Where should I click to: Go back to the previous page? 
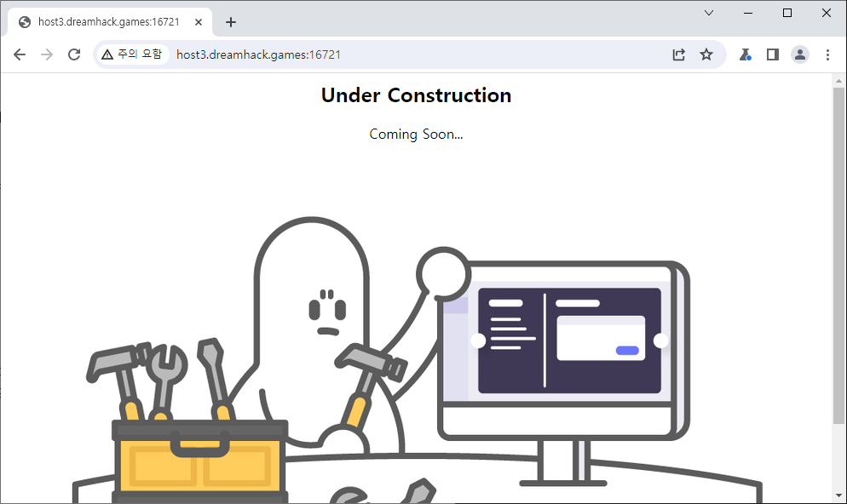[20, 54]
